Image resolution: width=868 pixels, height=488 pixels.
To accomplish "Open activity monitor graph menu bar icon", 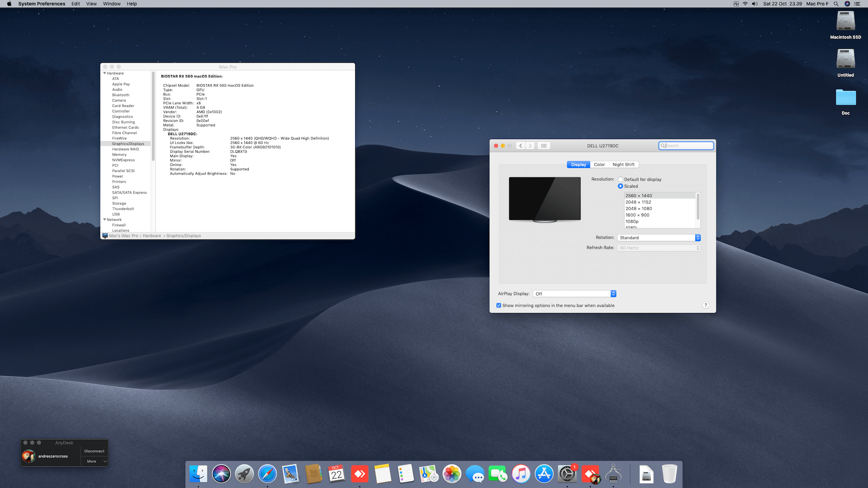I will (736, 4).
